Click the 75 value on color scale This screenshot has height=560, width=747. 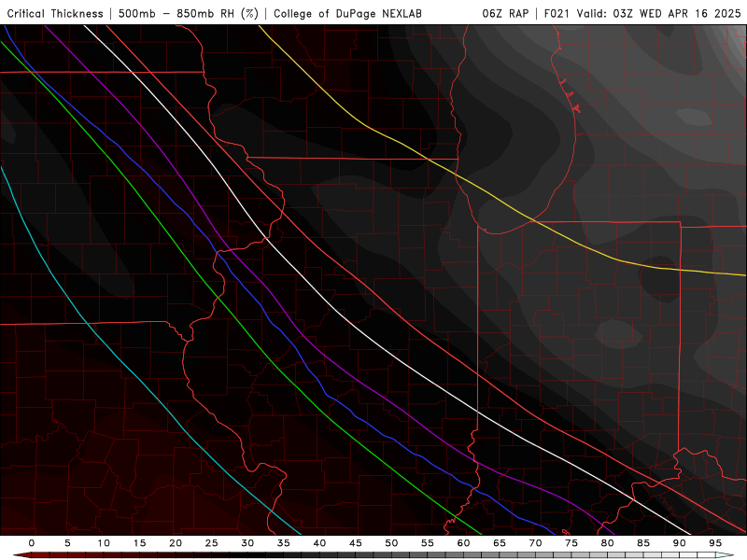pyautogui.click(x=571, y=543)
